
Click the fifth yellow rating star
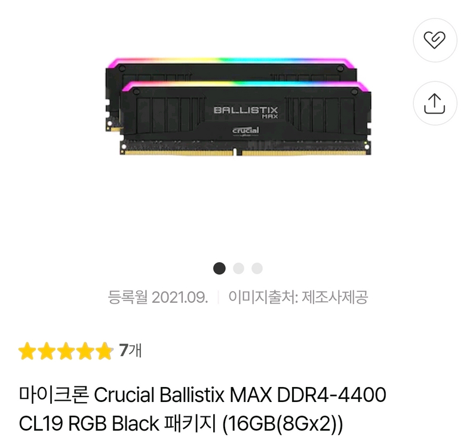(105, 351)
